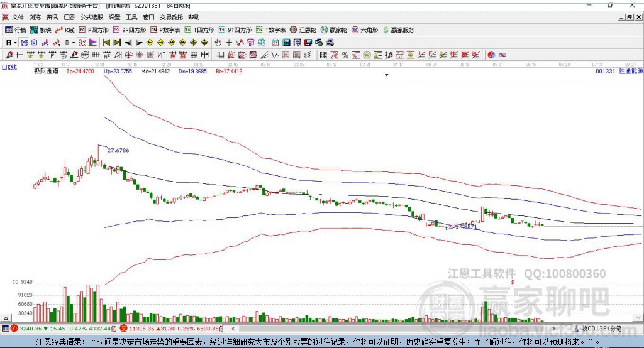Open the 江恩轮 Gann wheel
This screenshot has width=644, height=348.
tap(303, 30)
